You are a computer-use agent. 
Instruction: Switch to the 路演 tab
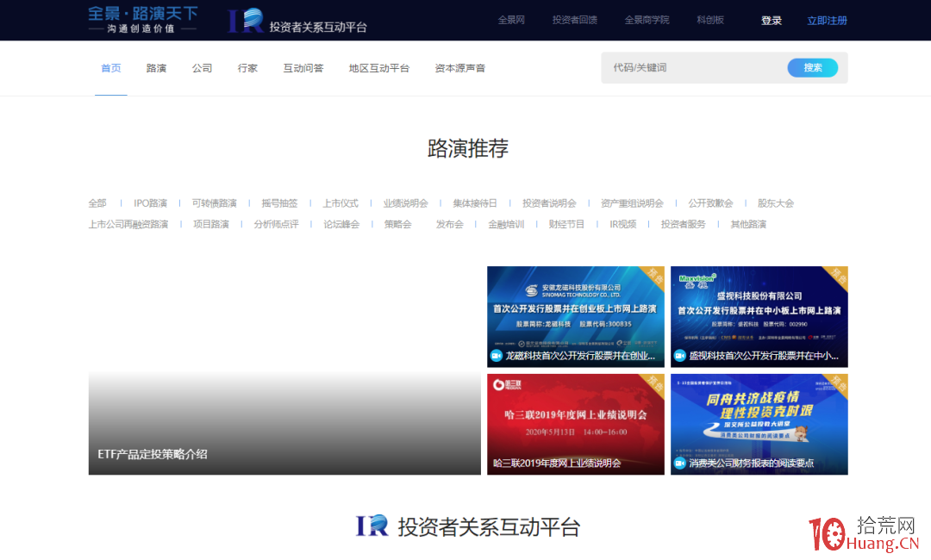pyautogui.click(x=156, y=67)
